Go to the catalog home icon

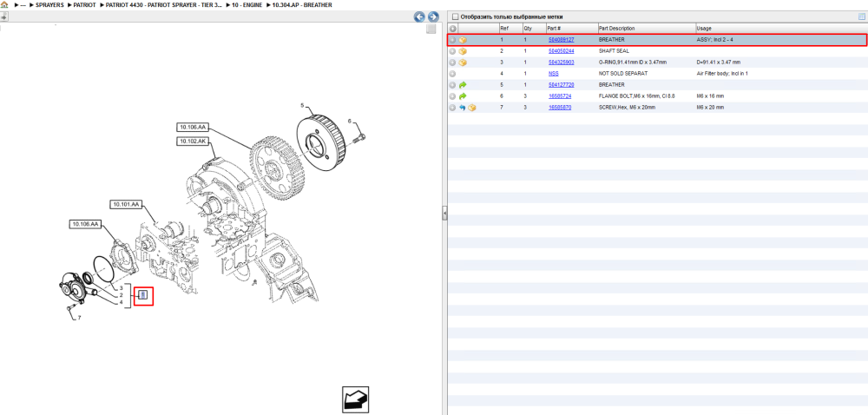click(x=3, y=4)
